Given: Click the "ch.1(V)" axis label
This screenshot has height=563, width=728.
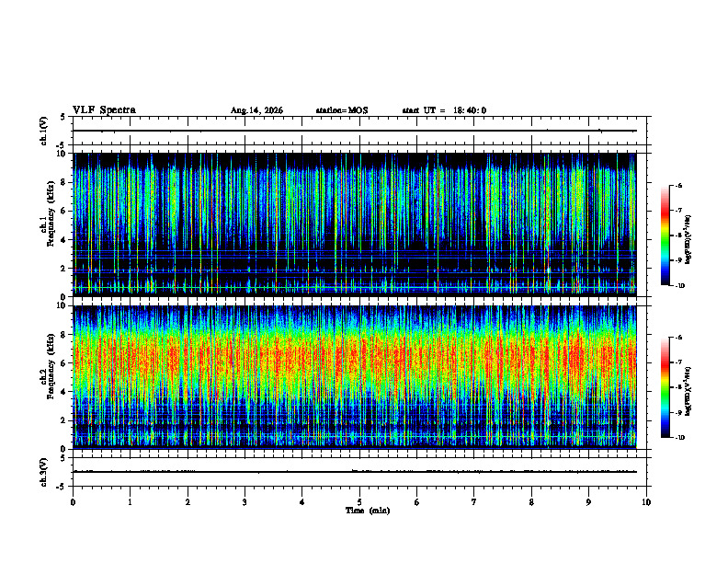Looking at the screenshot, I should [x=43, y=131].
